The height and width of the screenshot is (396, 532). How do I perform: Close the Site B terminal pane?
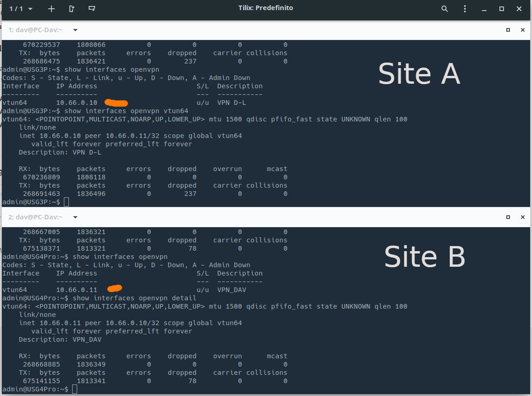tap(522, 217)
